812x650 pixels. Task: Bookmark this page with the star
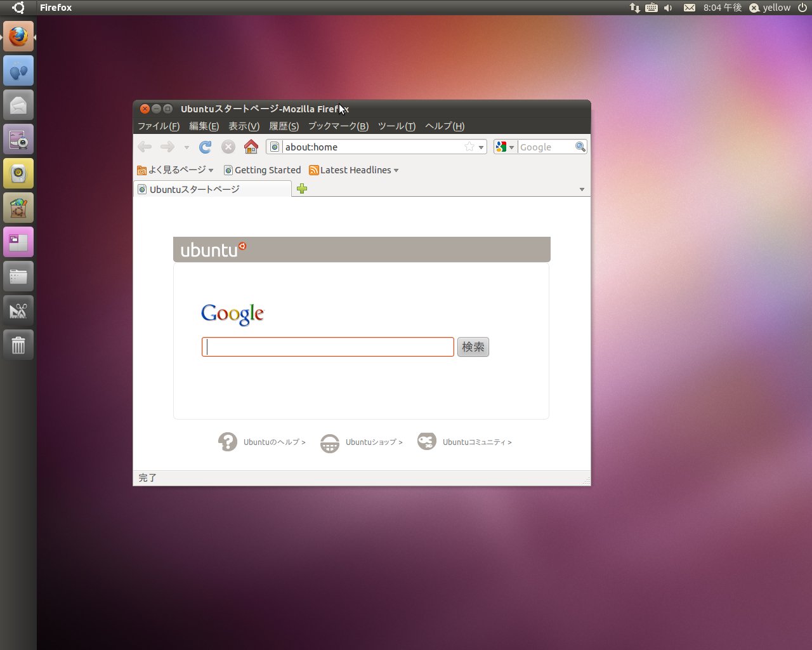tap(469, 147)
